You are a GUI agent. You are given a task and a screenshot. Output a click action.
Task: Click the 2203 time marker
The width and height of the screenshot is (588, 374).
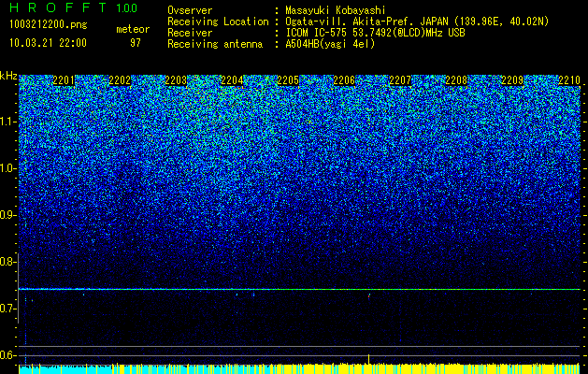click(176, 80)
